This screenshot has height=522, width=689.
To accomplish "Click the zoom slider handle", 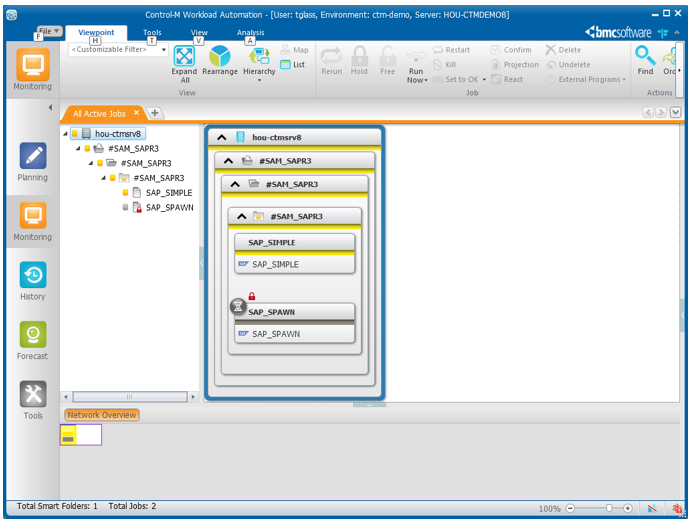I will [609, 508].
